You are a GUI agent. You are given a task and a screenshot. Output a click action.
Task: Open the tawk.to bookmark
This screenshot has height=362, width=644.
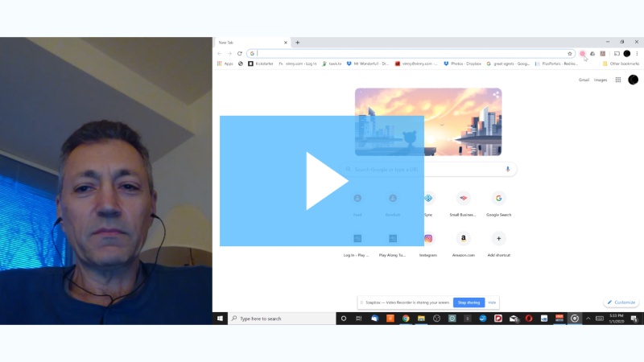click(332, 64)
